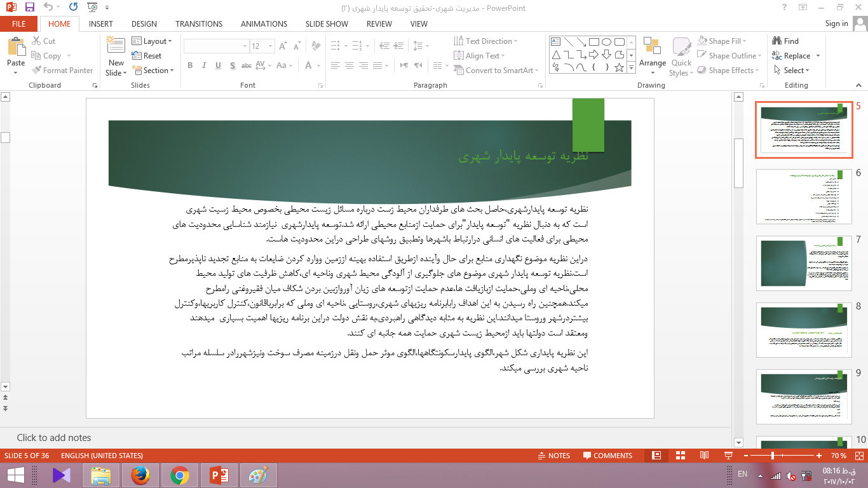
Task: Toggle Italic formatting
Action: [204, 65]
